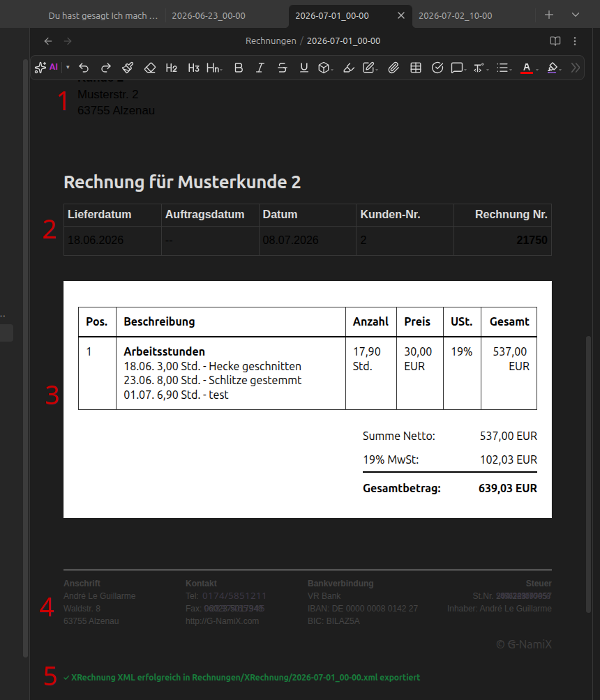Apply background highlight color bucket
The width and height of the screenshot is (600, 700).
552,68
